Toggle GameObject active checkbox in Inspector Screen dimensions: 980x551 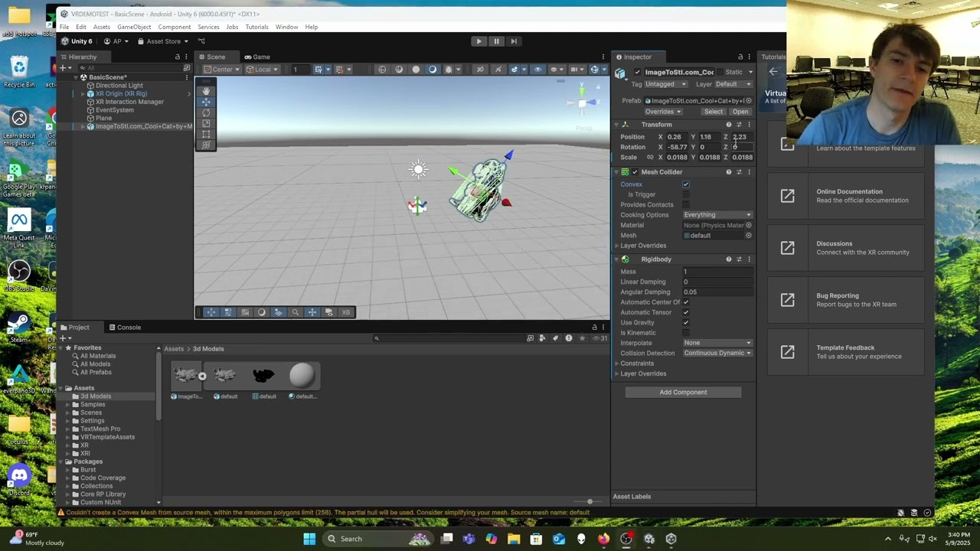click(637, 72)
